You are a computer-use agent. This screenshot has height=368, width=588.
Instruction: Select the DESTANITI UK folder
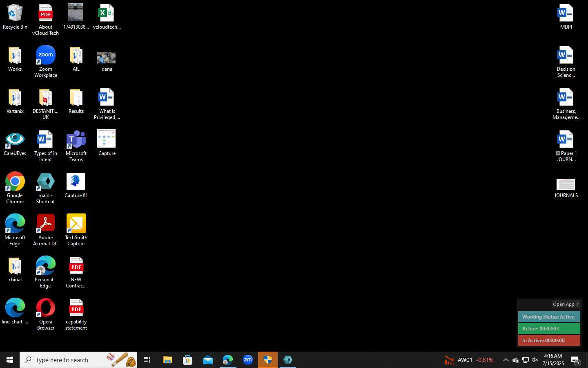[45, 104]
